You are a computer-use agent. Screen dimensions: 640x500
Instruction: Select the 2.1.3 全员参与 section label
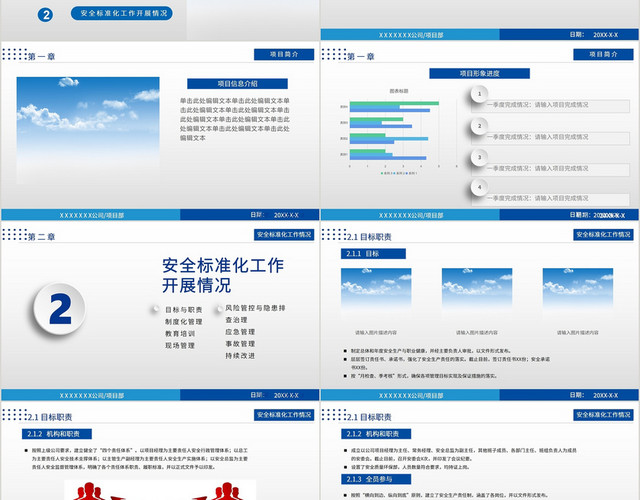tap(376, 479)
